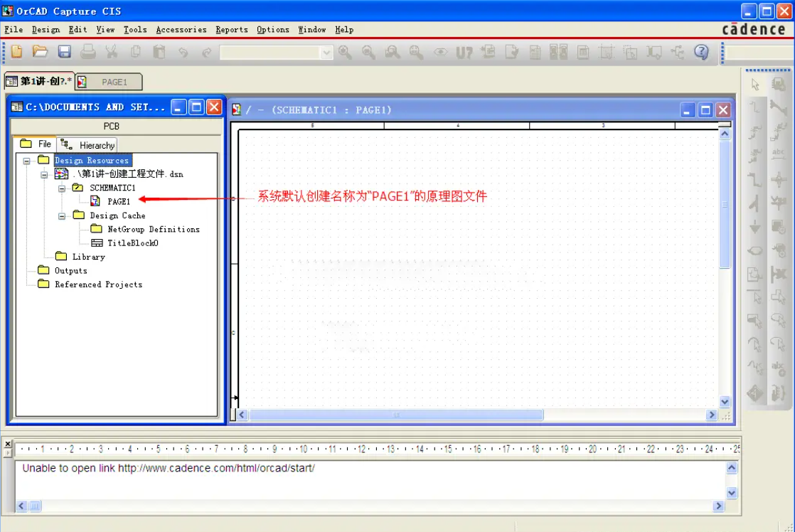Select the arrow pointer tool in palette
Viewport: 795px width, 532px height.
pyautogui.click(x=755, y=85)
